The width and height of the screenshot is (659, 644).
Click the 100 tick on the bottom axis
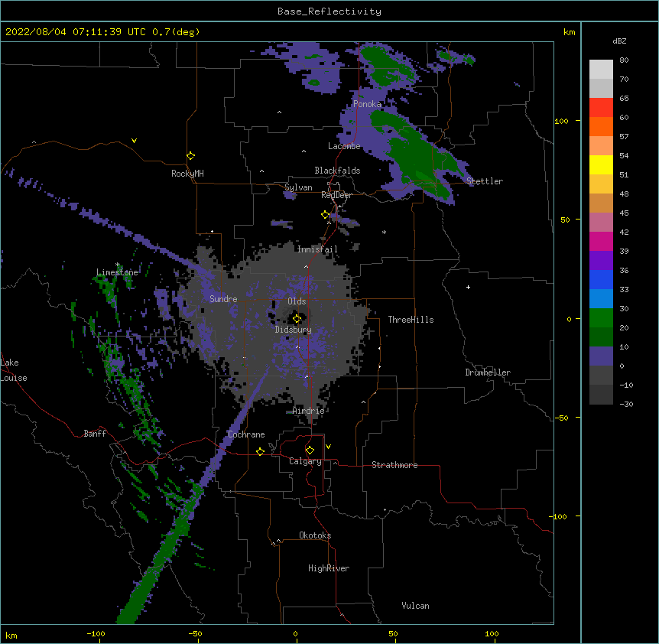click(492, 633)
